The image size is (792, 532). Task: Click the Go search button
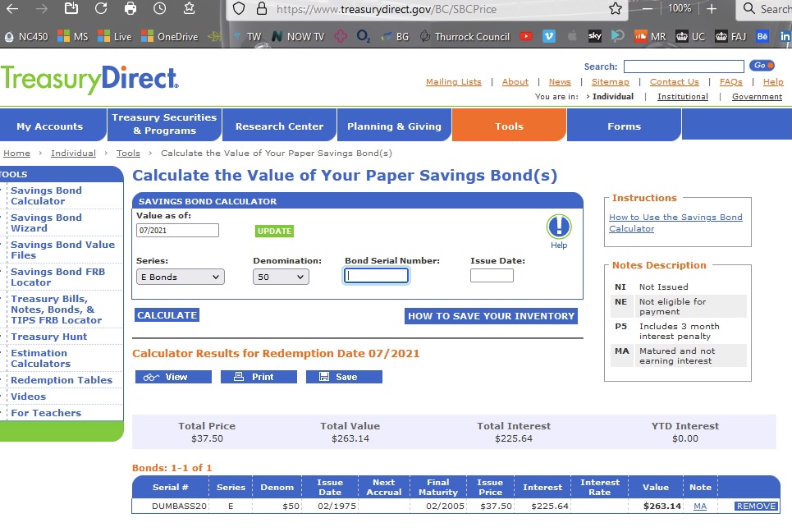(761, 66)
